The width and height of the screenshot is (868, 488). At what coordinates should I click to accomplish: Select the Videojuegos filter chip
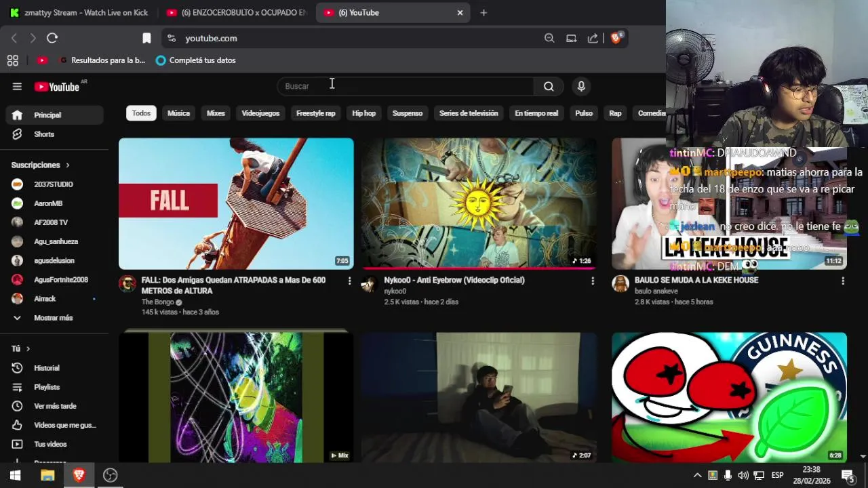[x=260, y=113]
